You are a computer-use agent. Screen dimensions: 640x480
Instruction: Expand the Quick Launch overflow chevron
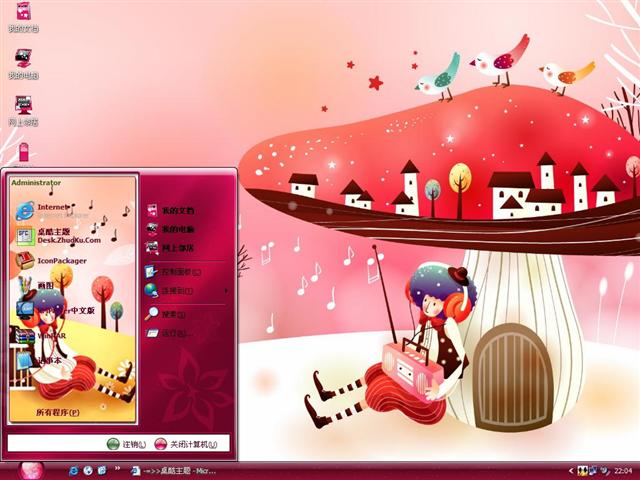coord(118,469)
